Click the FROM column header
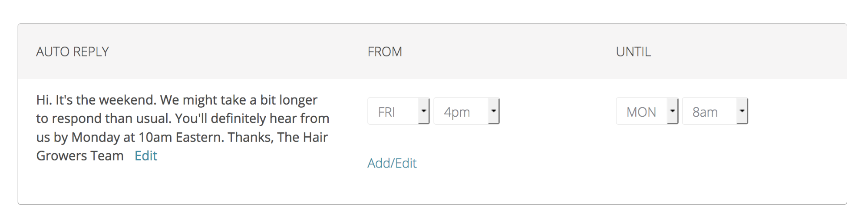The width and height of the screenshot is (868, 220). [385, 52]
